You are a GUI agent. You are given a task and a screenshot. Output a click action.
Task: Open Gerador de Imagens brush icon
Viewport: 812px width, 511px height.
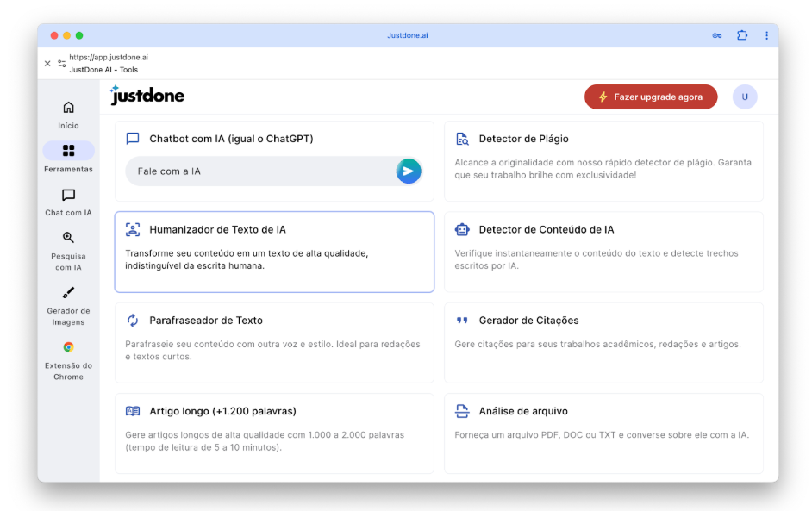coord(68,292)
